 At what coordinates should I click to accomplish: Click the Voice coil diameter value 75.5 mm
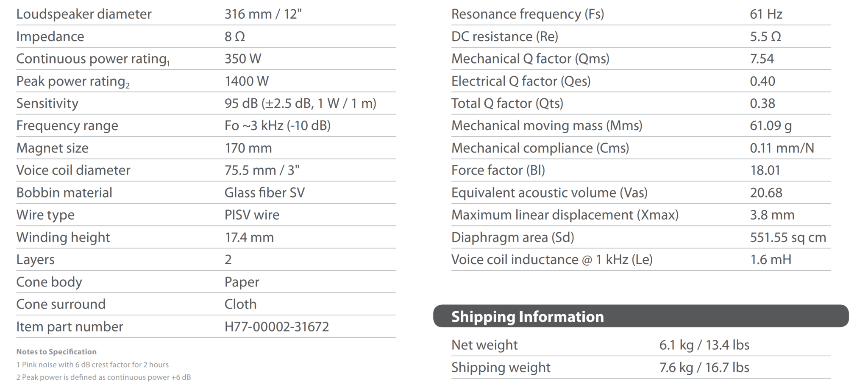(x=262, y=170)
